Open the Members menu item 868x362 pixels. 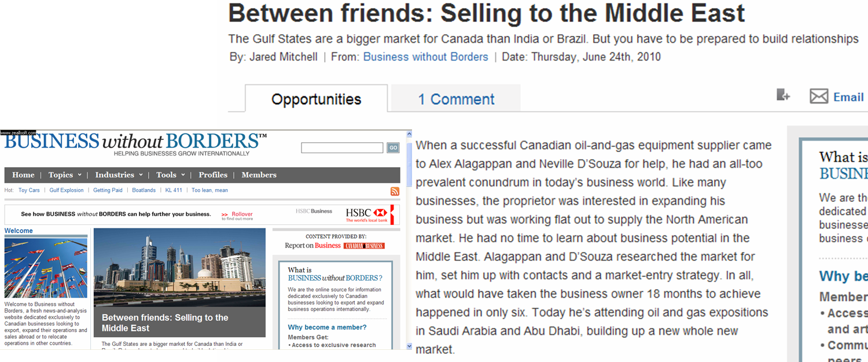click(x=259, y=175)
